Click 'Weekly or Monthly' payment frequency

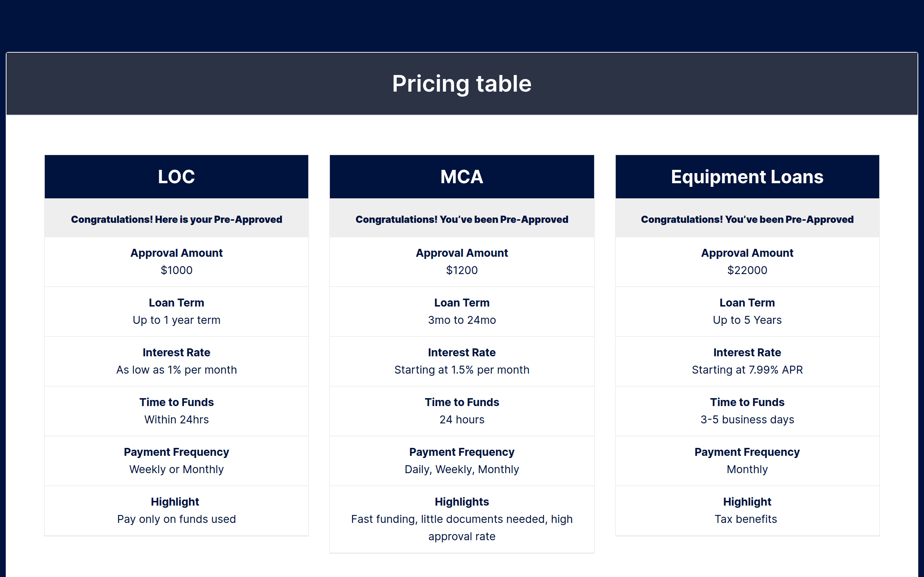176,470
